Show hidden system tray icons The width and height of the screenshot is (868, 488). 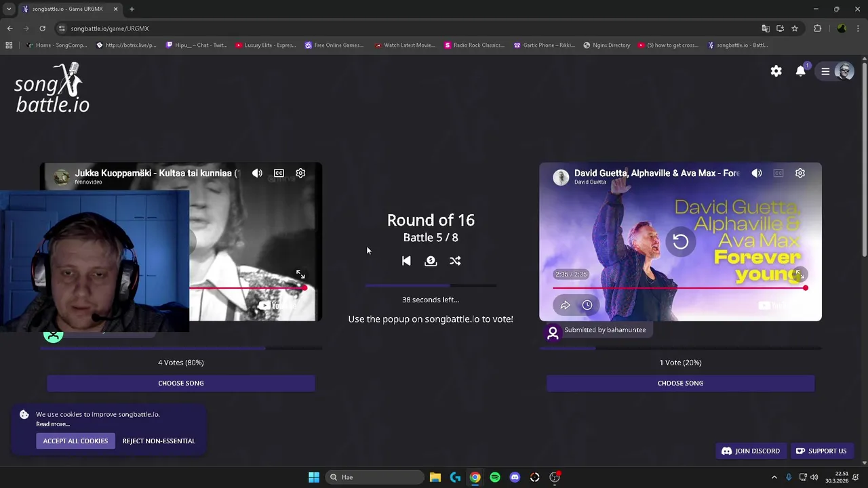[774, 477]
